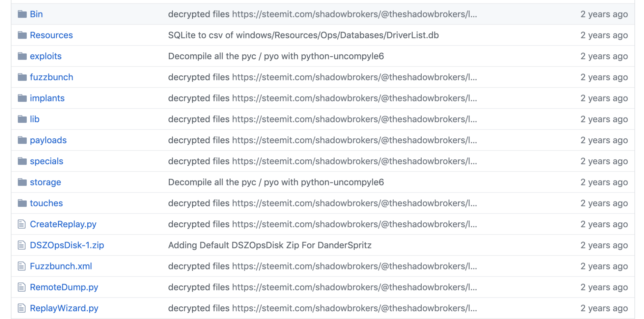The height and width of the screenshot is (319, 644).
Task: Click the folder icon beside exploits
Action: (22, 56)
